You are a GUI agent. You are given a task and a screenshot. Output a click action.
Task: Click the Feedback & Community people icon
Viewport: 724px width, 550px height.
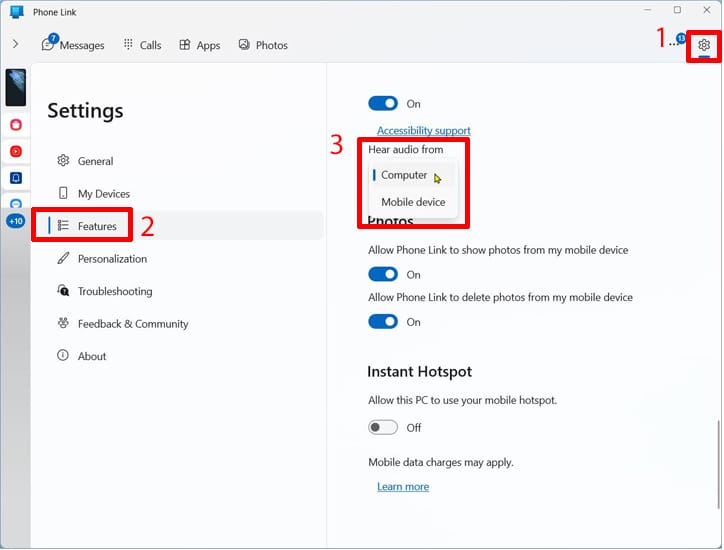63,323
